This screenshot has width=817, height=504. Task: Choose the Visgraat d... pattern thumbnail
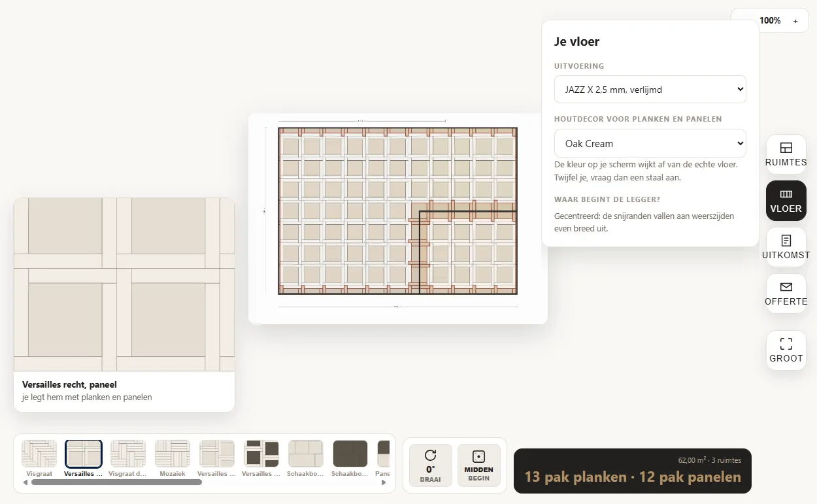128,458
